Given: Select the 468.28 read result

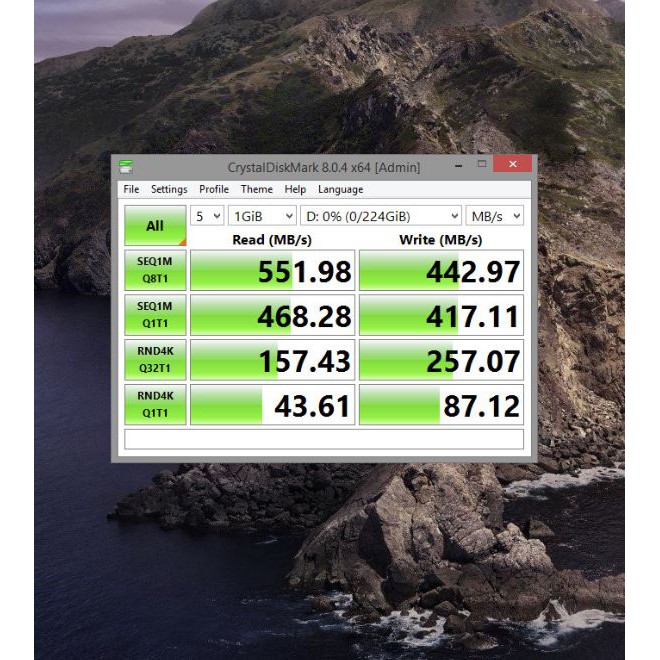Looking at the screenshot, I should pyautogui.click(x=273, y=315).
